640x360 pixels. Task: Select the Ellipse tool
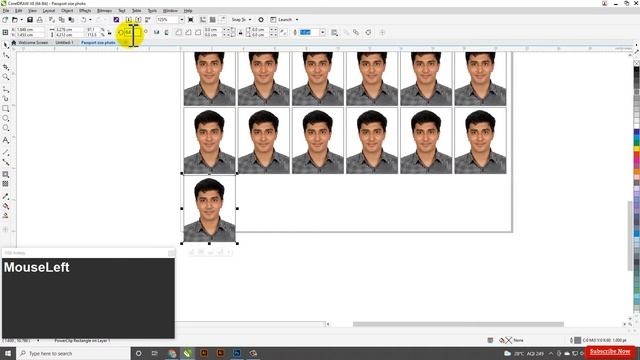pyautogui.click(x=6, y=118)
